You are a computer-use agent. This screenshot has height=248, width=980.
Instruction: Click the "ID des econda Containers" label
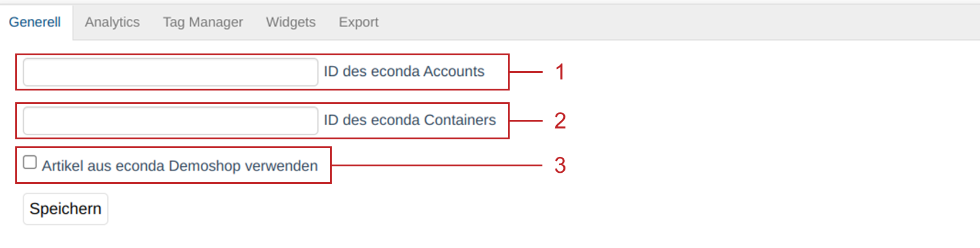coord(410,120)
